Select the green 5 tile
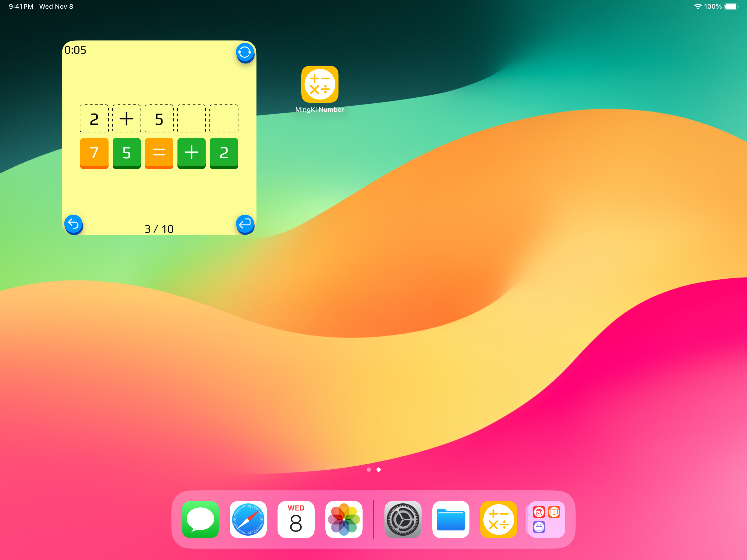The height and width of the screenshot is (560, 747). (127, 153)
